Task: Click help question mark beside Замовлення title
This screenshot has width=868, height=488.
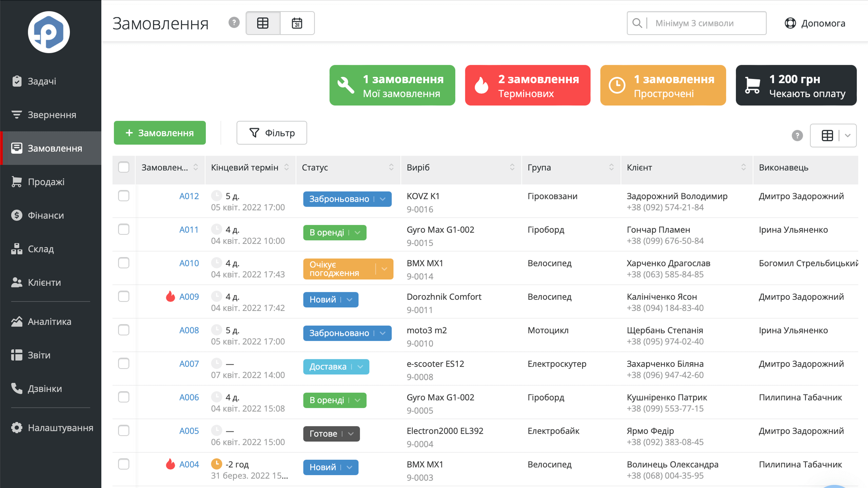Action: pos(234,23)
